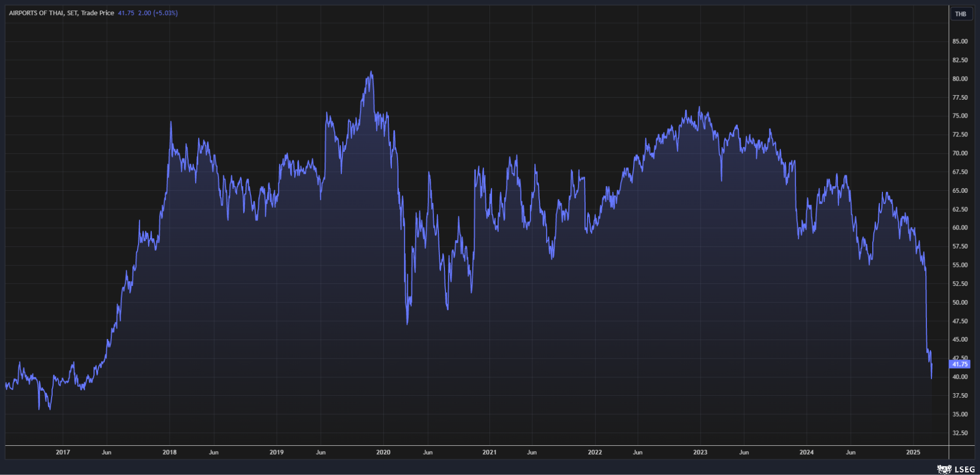Click the 37.50 price axis label
Viewport: 980px width, 475px height.
point(960,395)
